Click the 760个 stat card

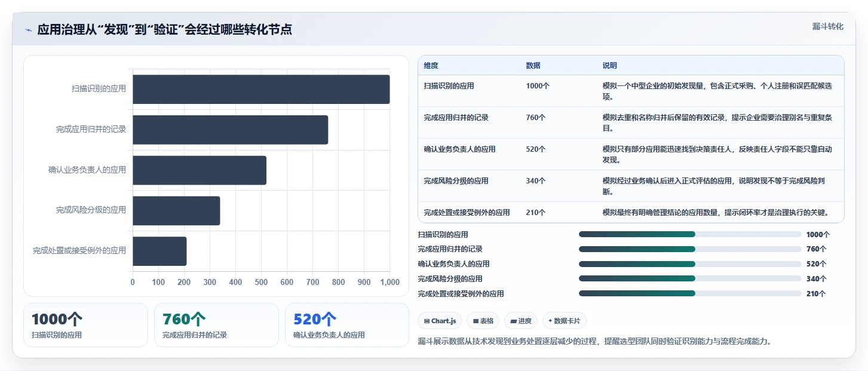(216, 325)
